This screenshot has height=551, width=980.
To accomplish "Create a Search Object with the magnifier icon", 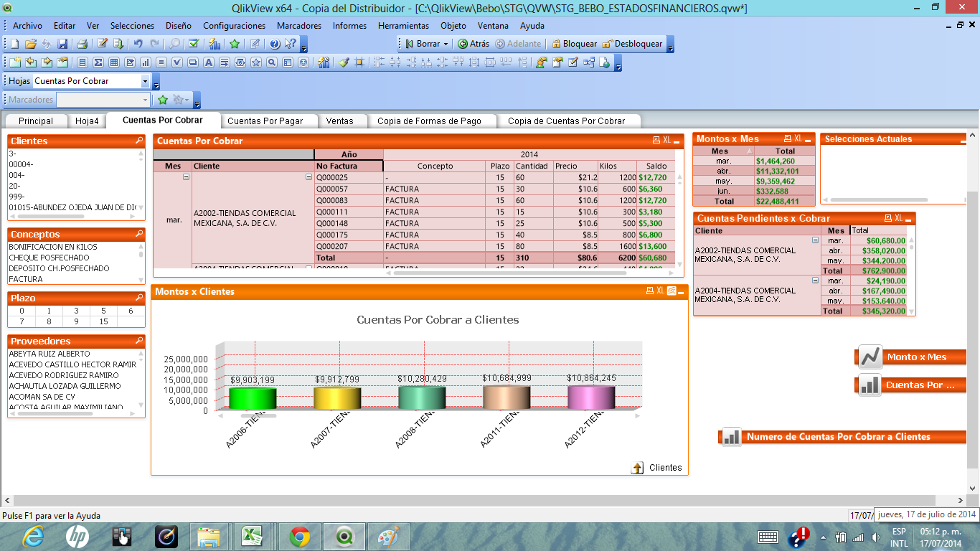I will (x=272, y=62).
